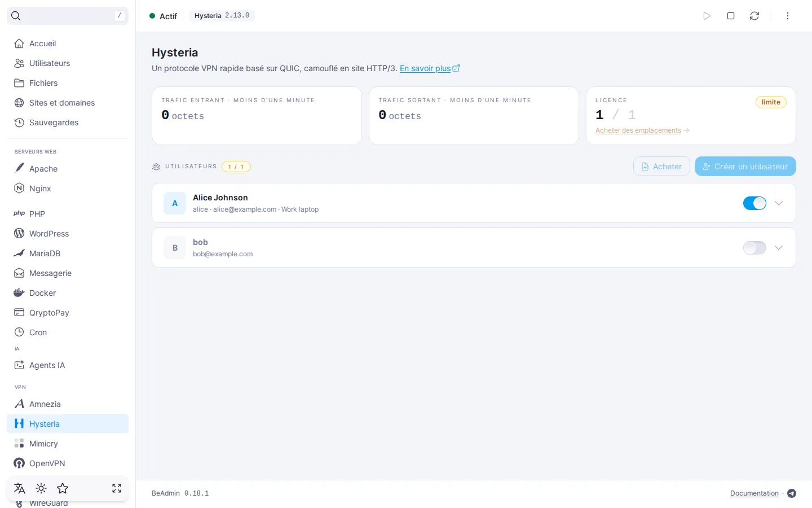This screenshot has height=508, width=812.
Task: Open the PHP section
Action: [68, 214]
